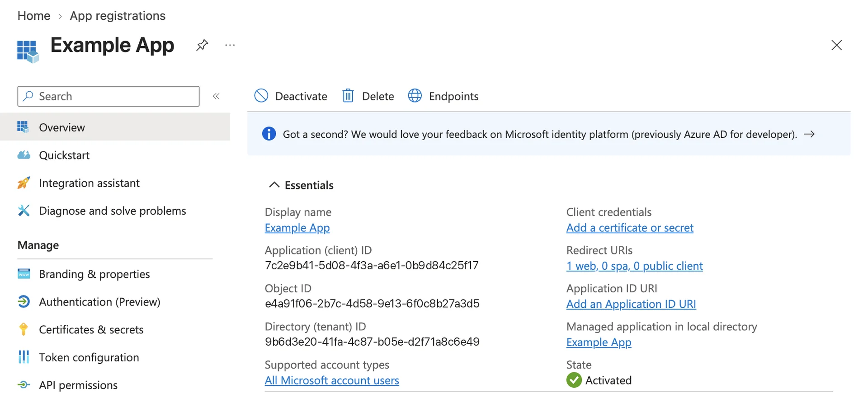Click the Diagnose and solve problems wrench icon
The height and width of the screenshot is (399, 868).
click(24, 211)
